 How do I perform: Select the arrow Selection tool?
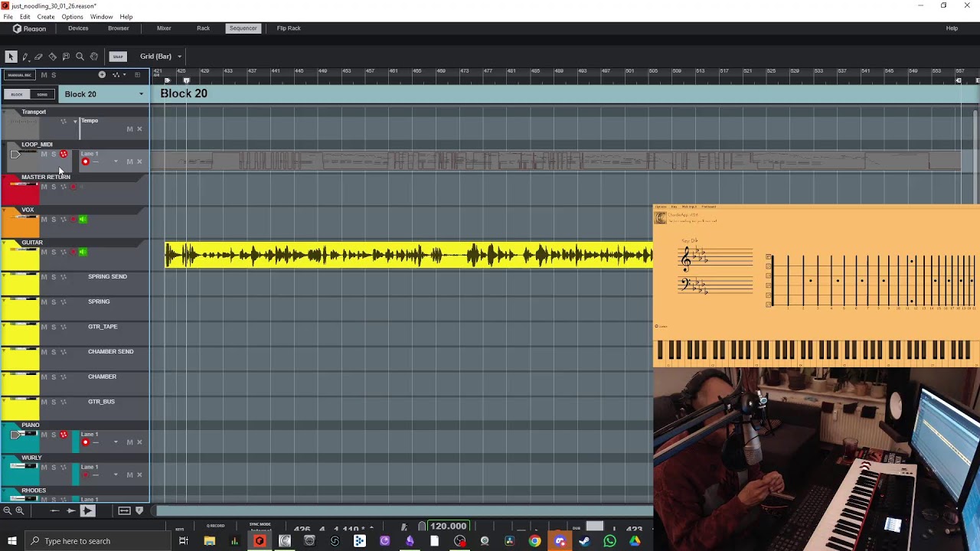click(x=11, y=57)
